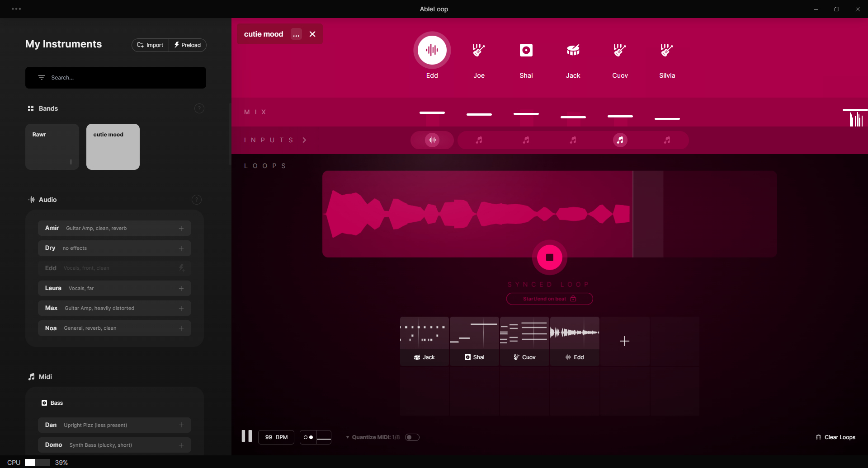This screenshot has height=468, width=868.
Task: Select the Edd audio instrument icon
Action: click(432, 50)
